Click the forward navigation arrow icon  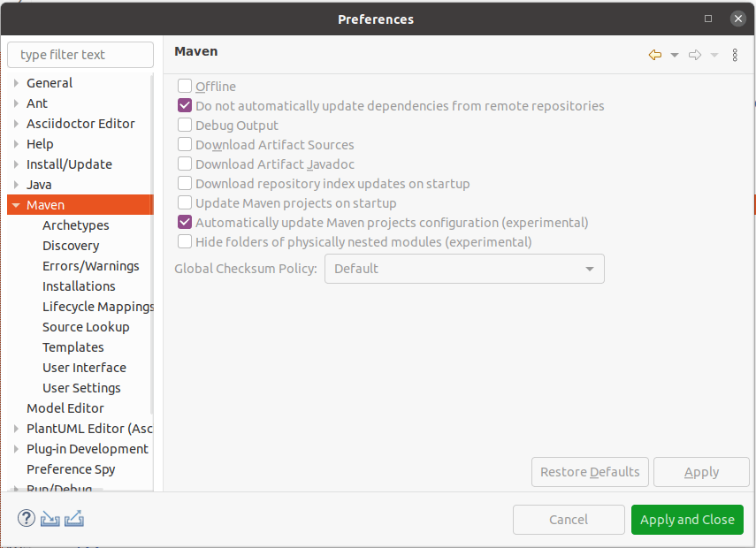(695, 54)
